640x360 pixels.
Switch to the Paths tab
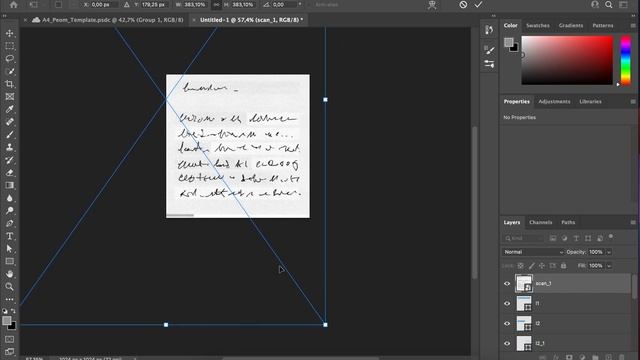(x=568, y=222)
